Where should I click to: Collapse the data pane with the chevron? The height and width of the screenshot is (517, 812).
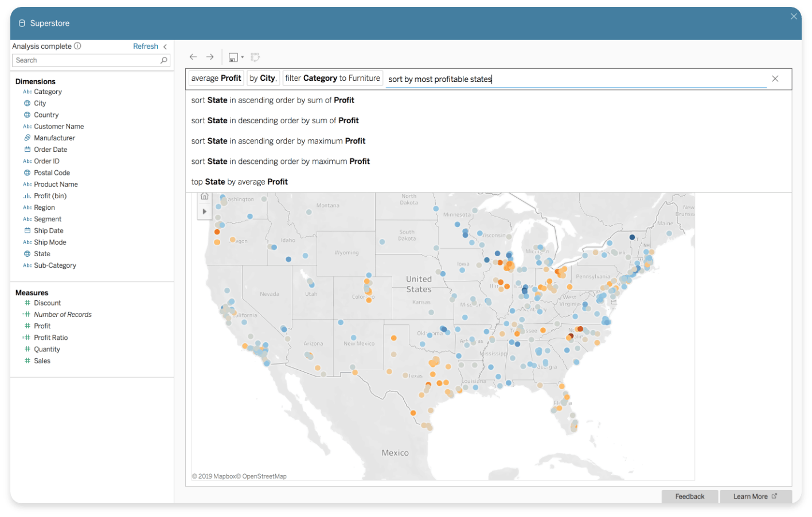point(165,46)
